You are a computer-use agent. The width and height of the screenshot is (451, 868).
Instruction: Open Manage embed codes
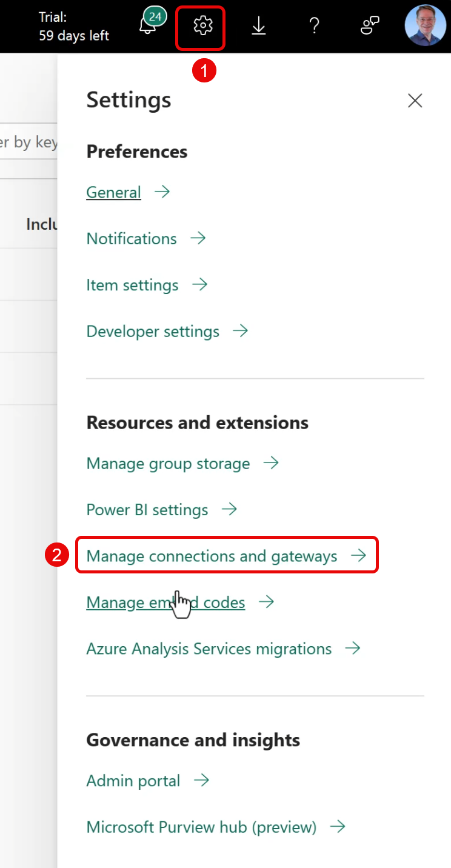coord(165,603)
